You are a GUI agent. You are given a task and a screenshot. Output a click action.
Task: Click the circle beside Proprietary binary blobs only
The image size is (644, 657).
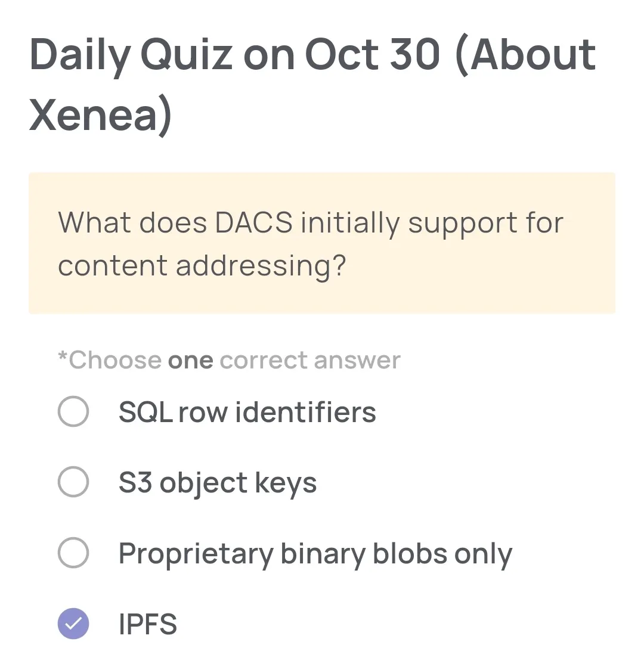point(73,553)
